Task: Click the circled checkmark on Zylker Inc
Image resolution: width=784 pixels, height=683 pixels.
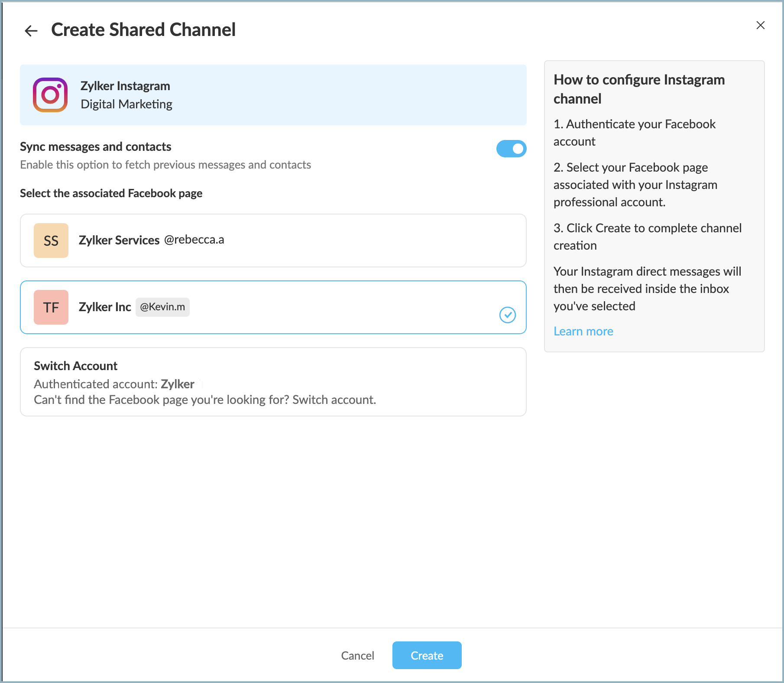Action: pos(507,315)
